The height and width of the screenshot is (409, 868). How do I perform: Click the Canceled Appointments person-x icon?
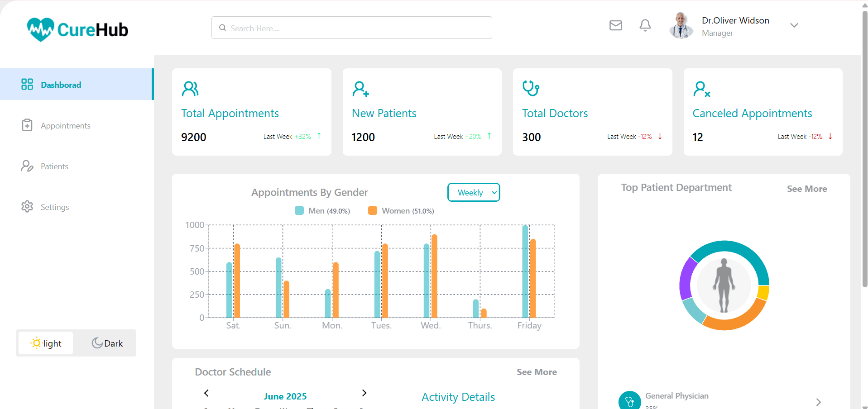pyautogui.click(x=701, y=89)
